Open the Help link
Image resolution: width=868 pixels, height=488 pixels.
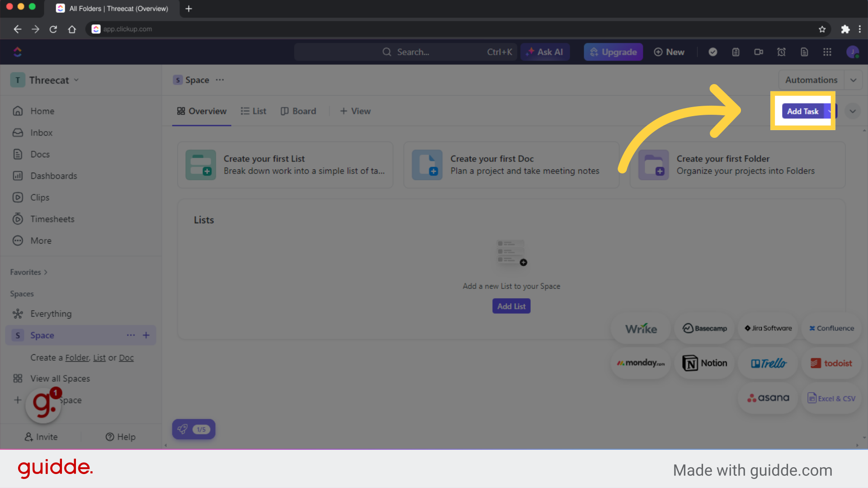121,437
